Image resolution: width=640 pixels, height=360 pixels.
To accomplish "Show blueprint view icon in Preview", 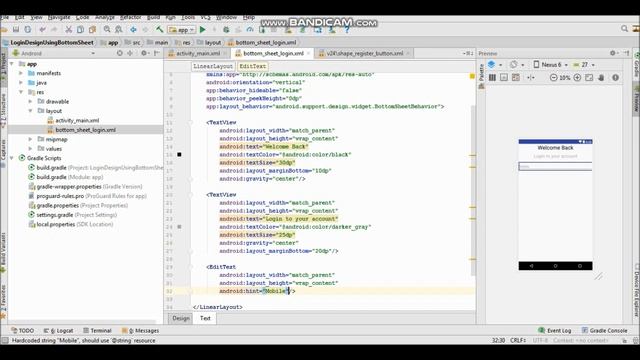I will coord(504,78).
